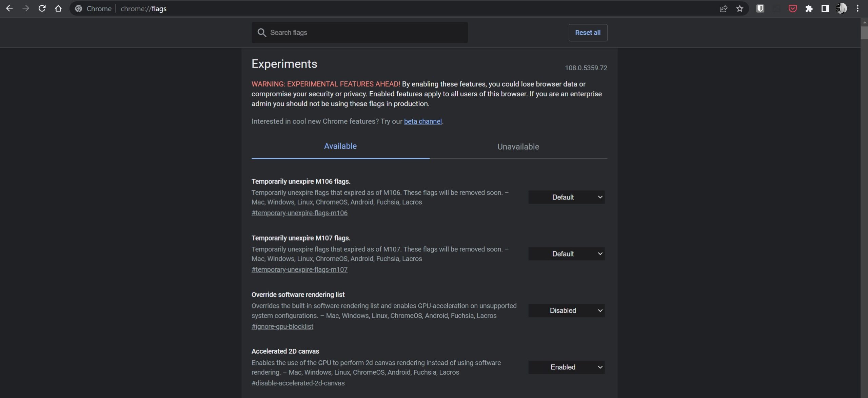This screenshot has width=868, height=398.
Task: Open the beta channel link
Action: coord(422,121)
